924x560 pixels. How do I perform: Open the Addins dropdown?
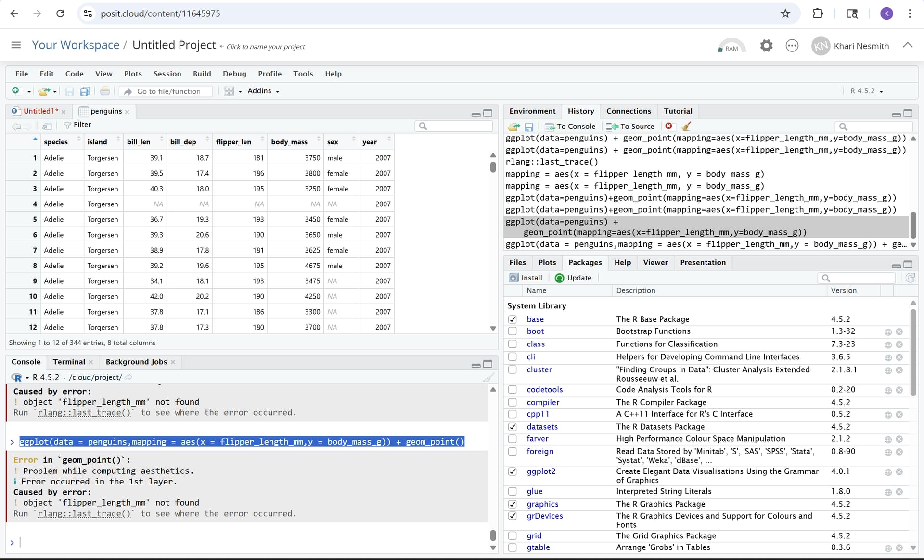pyautogui.click(x=263, y=91)
